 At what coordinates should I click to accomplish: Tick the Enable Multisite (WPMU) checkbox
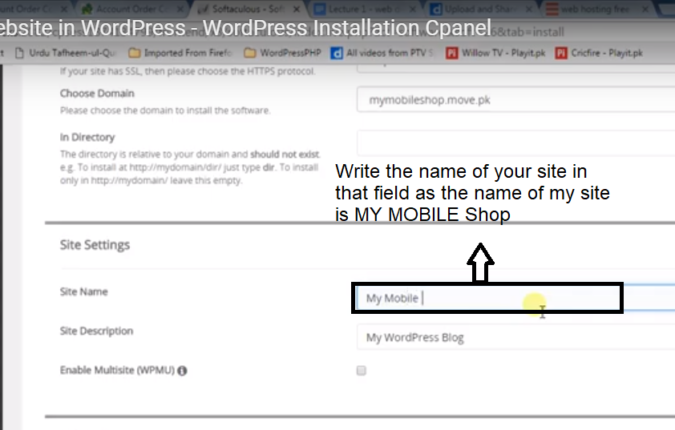tap(362, 370)
